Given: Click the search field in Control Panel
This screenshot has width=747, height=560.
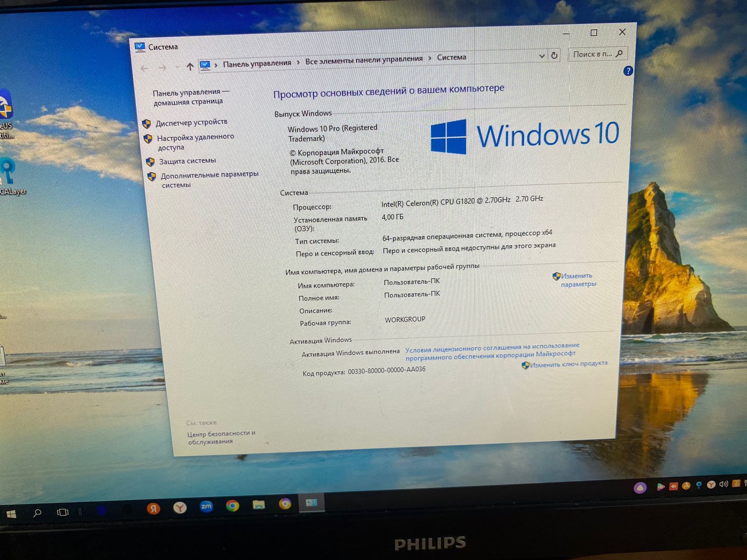Looking at the screenshot, I should coord(597,54).
